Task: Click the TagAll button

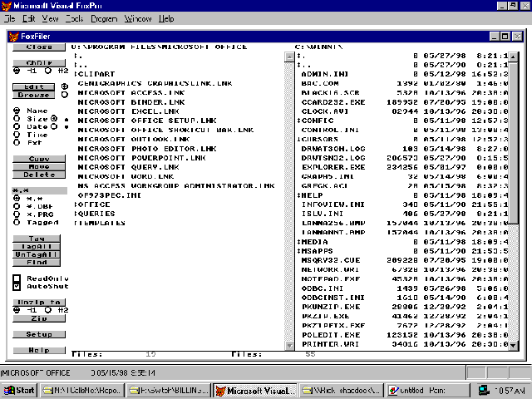Action: 37,247
